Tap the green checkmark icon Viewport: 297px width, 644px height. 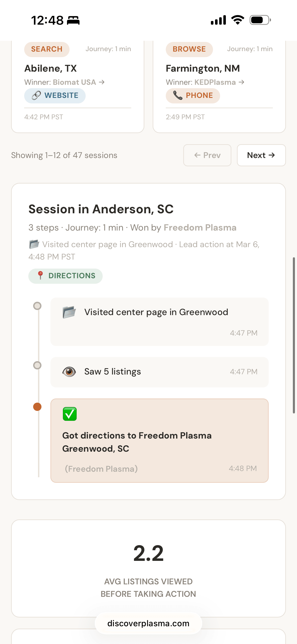coord(70,414)
